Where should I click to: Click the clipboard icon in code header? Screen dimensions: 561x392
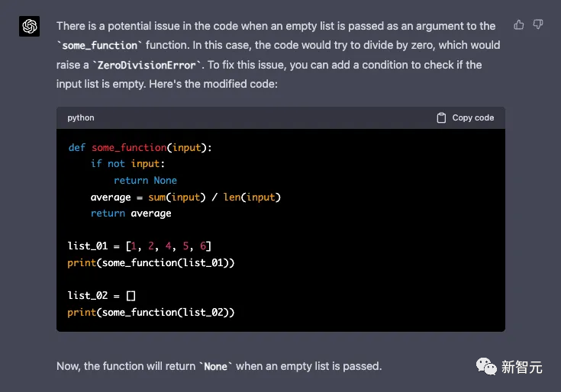[x=441, y=118]
